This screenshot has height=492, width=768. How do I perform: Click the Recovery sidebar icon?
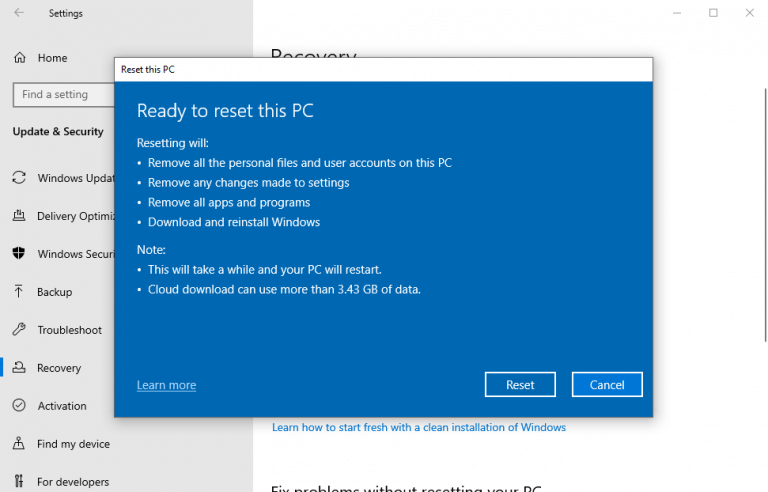pos(19,368)
